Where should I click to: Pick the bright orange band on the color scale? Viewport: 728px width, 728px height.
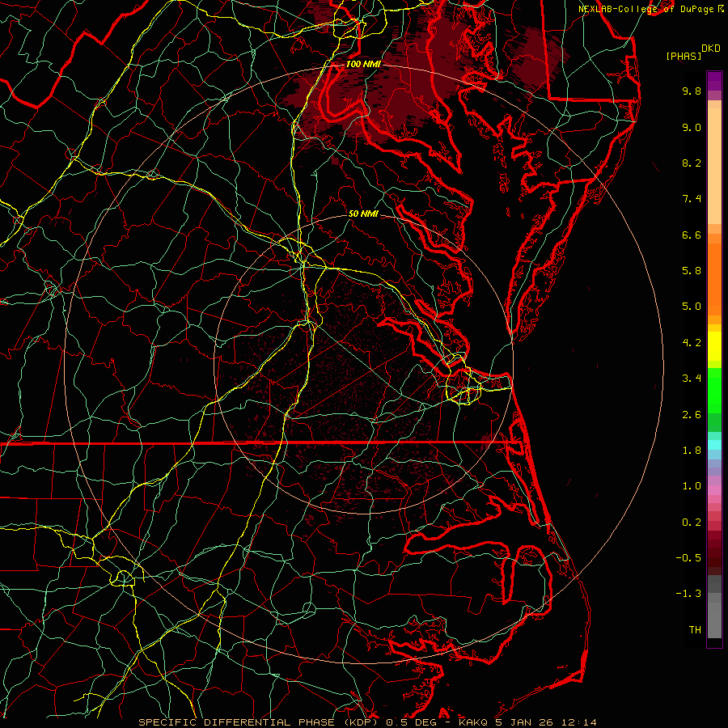point(714,278)
